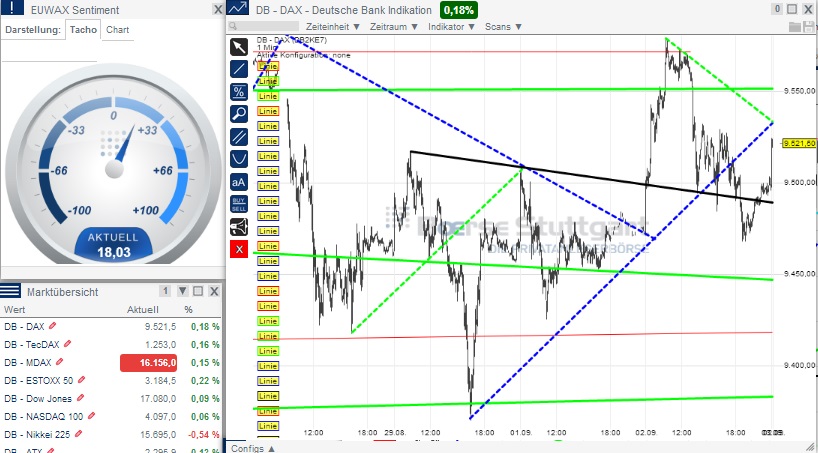Image resolution: width=818 pixels, height=453 pixels.
Task: Open the Marktübersicht down-arrow menu
Action: click(x=183, y=291)
